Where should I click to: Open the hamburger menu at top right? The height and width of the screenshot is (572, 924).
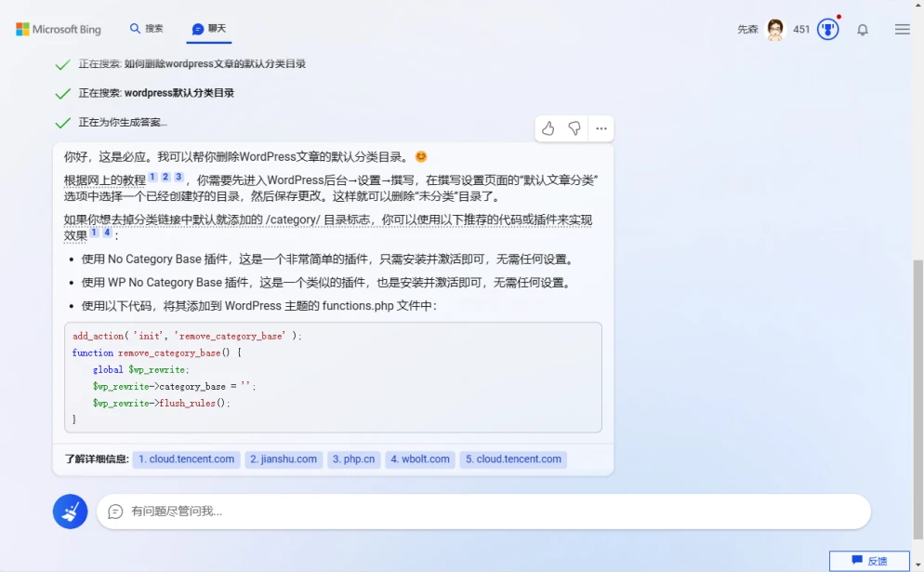click(x=901, y=29)
